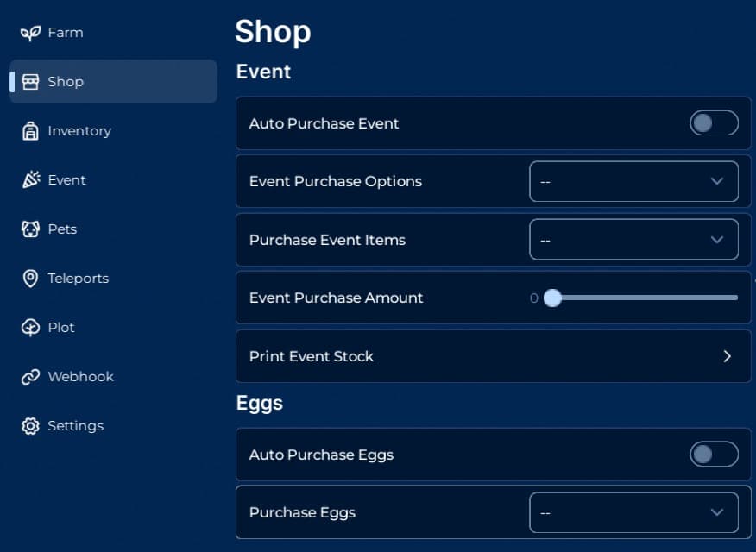Enable the Auto Purchase Event toggle
This screenshot has height=552, width=756.
pyautogui.click(x=714, y=123)
